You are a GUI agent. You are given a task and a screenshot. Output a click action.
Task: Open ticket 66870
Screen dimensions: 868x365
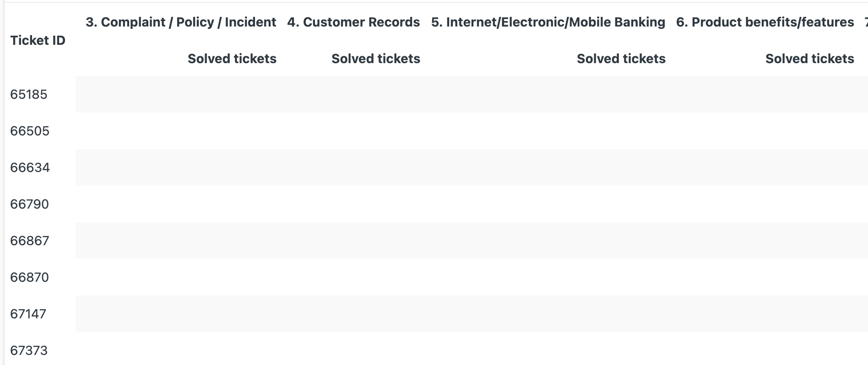coord(29,277)
